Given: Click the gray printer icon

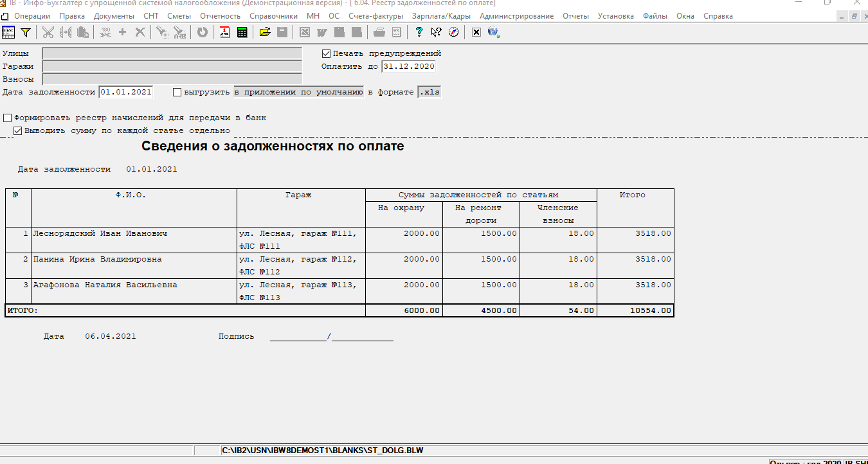Looking at the screenshot, I should (x=379, y=31).
